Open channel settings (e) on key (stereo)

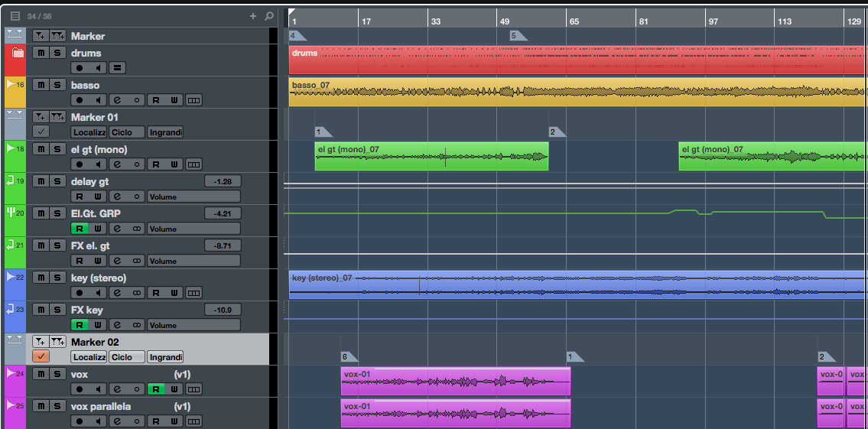click(x=117, y=293)
